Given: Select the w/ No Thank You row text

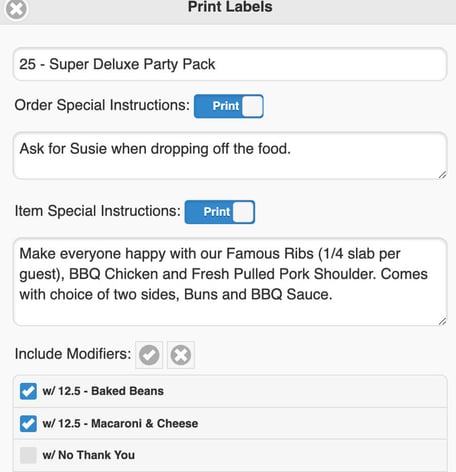Looking at the screenshot, I should [89, 455].
